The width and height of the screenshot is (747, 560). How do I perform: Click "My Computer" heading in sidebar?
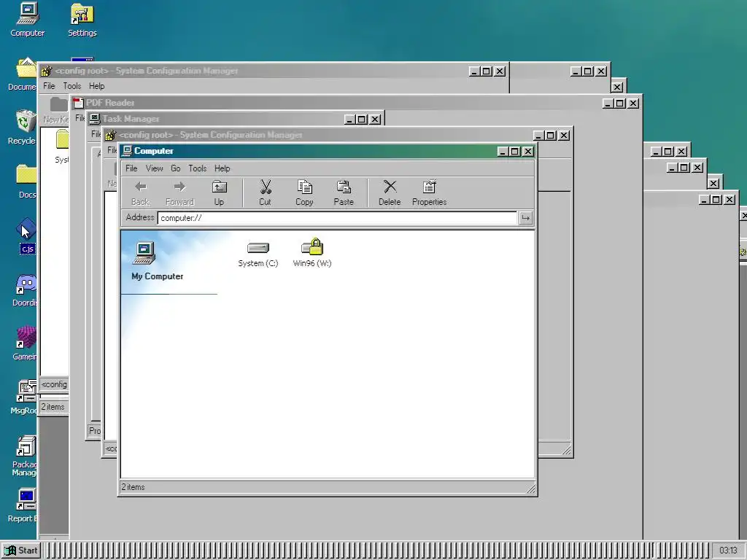tap(158, 276)
